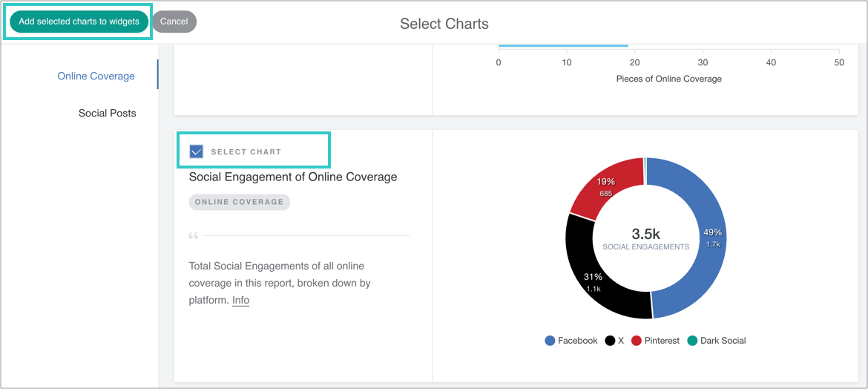Toggle Dark Social legend teal dot
Viewport: 868px width, 389px height.
(692, 341)
